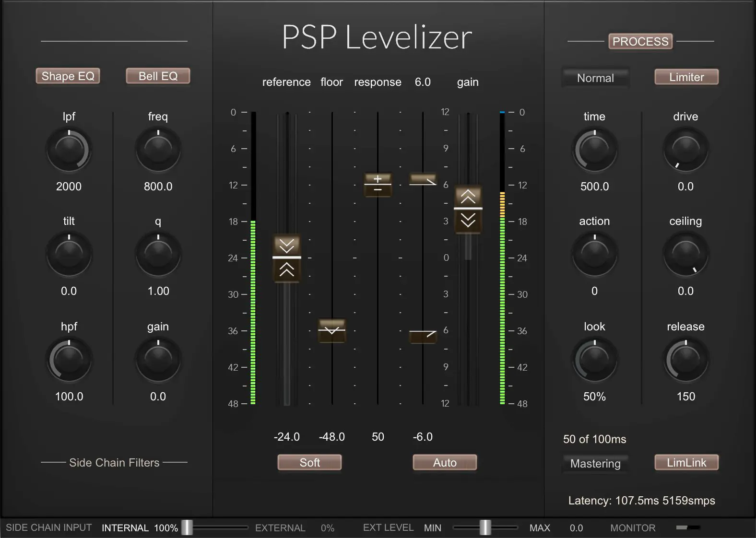Click the reference value -24.0

[x=287, y=437]
